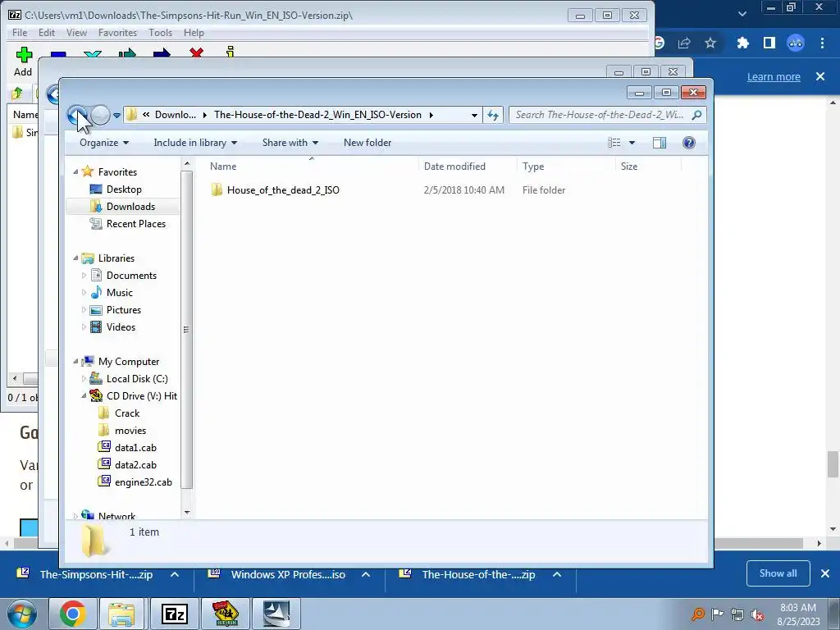The width and height of the screenshot is (840, 630).
Task: Click the refresh button next to address bar
Action: (493, 115)
